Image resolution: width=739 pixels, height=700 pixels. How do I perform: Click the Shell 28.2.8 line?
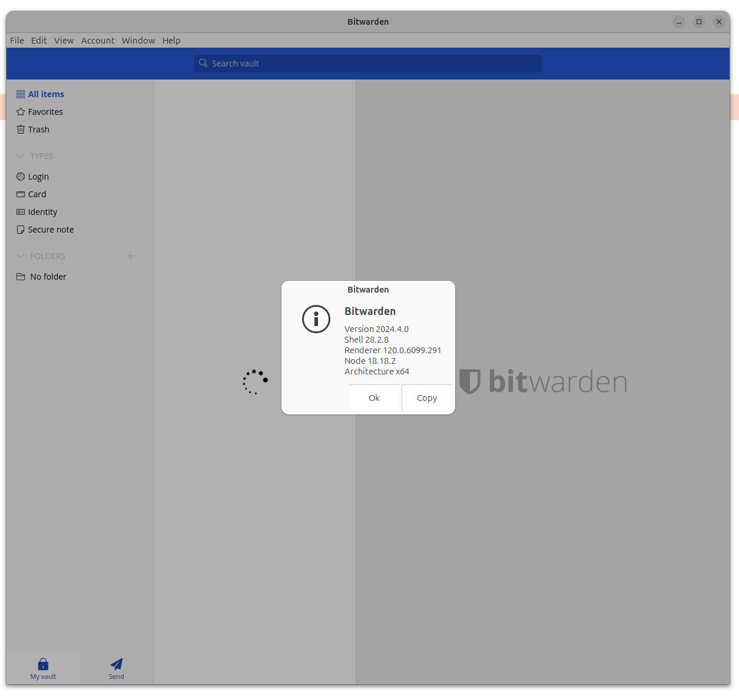(366, 340)
